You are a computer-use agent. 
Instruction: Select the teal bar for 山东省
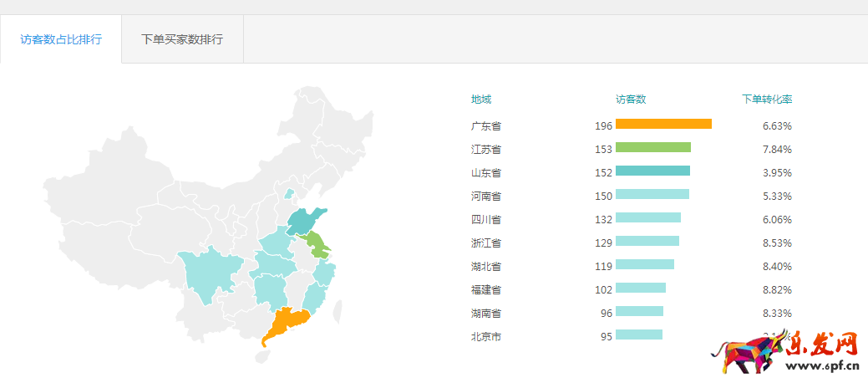click(x=652, y=171)
